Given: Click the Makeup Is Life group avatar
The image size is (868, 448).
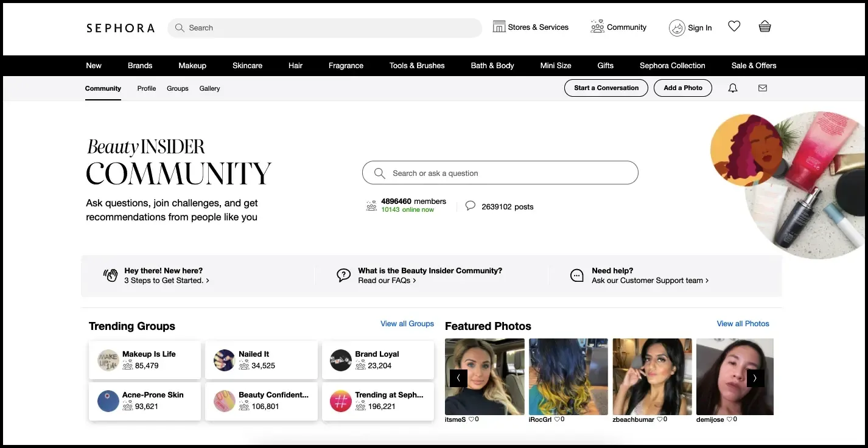Looking at the screenshot, I should pos(108,360).
